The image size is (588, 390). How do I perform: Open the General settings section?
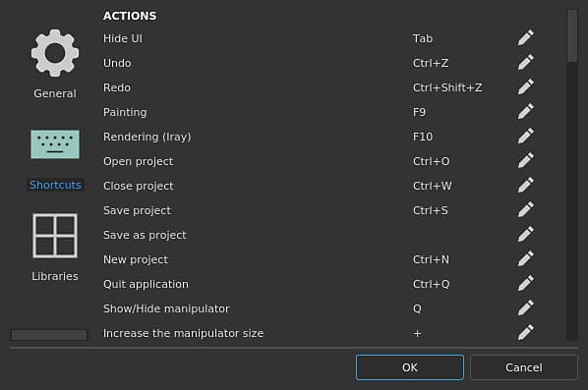point(55,64)
